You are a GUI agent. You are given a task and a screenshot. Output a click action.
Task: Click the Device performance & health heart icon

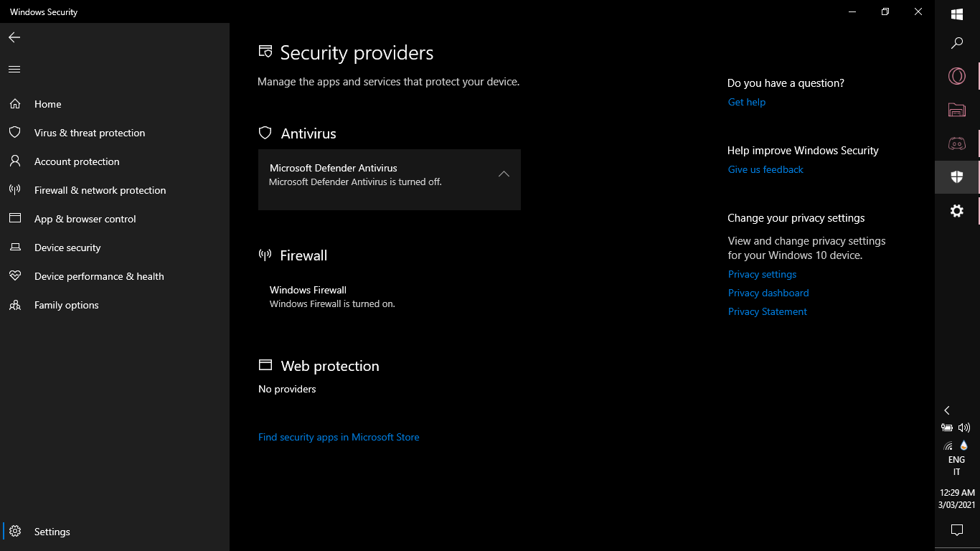point(14,276)
